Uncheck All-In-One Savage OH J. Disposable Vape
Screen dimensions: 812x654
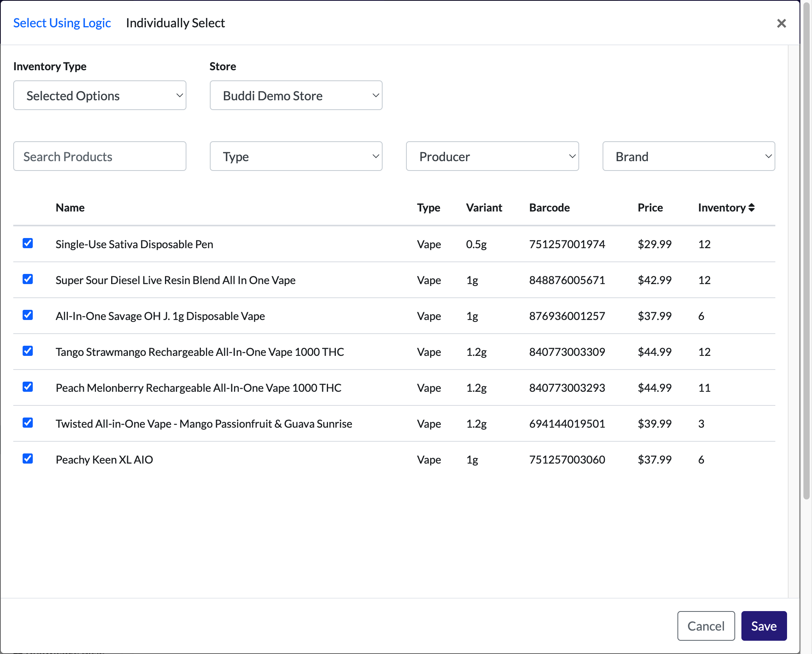pos(28,315)
